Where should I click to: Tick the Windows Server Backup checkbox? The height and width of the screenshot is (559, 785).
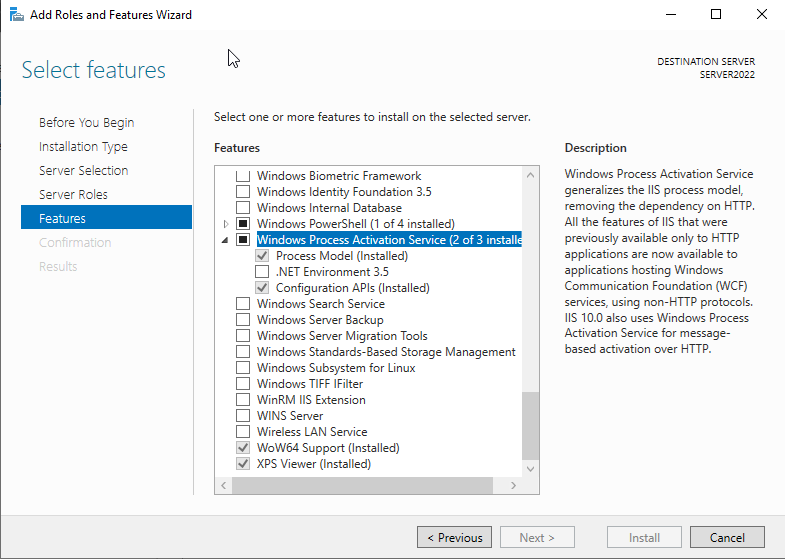[242, 320]
